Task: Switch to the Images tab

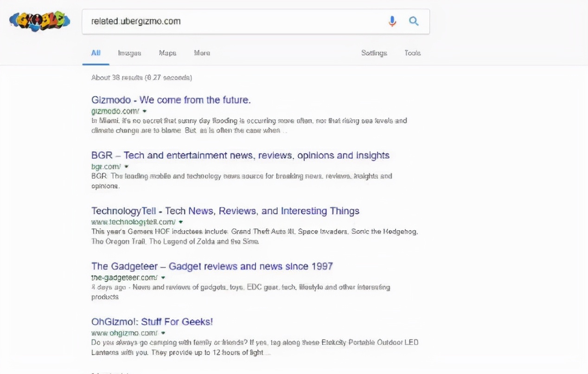Action: click(x=129, y=53)
